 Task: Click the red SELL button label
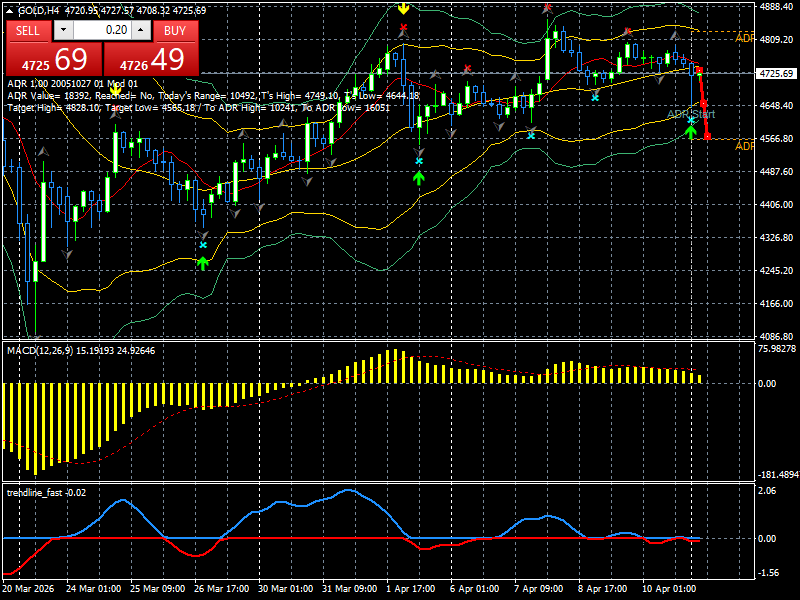tap(28, 31)
